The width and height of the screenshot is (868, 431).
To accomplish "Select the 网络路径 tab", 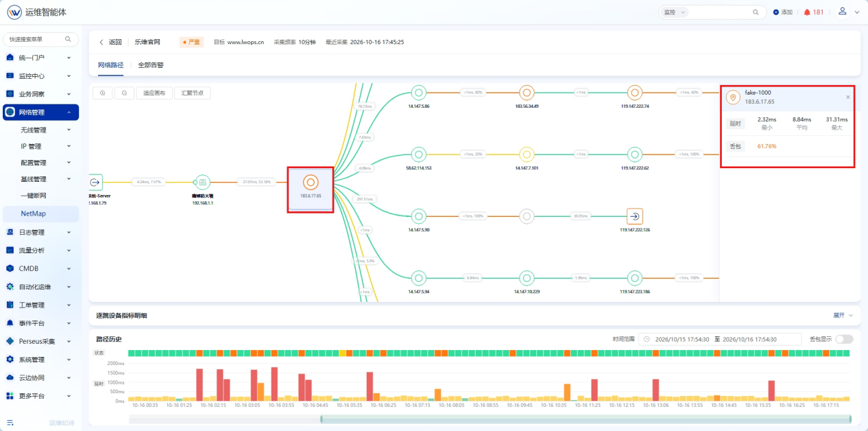I will tap(110, 65).
